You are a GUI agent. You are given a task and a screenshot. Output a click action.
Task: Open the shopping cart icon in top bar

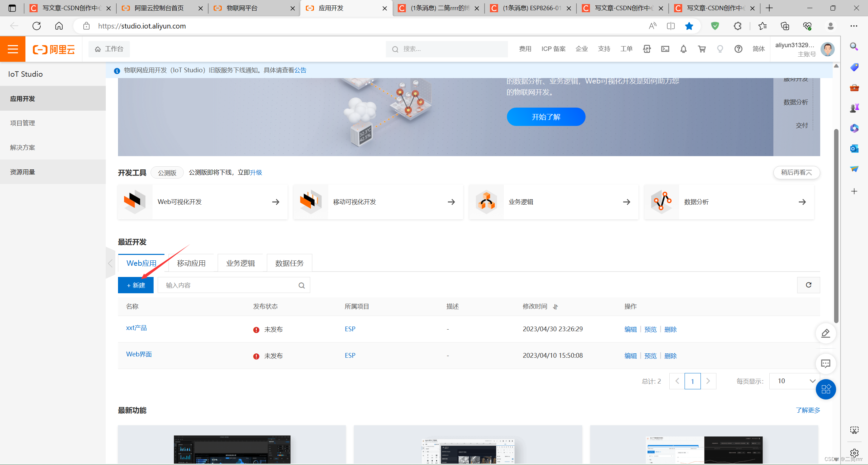[702, 49]
